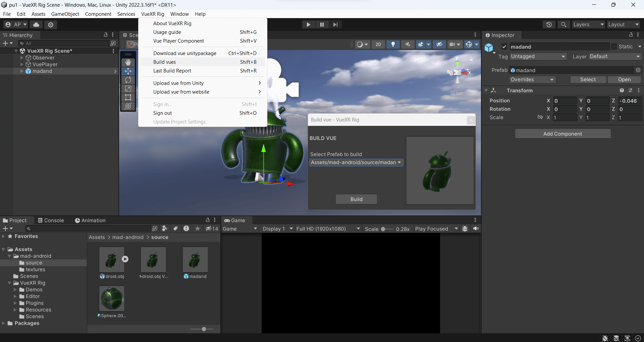Image resolution: width=644 pixels, height=342 pixels.
Task: Click the Play button
Action: click(x=308, y=25)
